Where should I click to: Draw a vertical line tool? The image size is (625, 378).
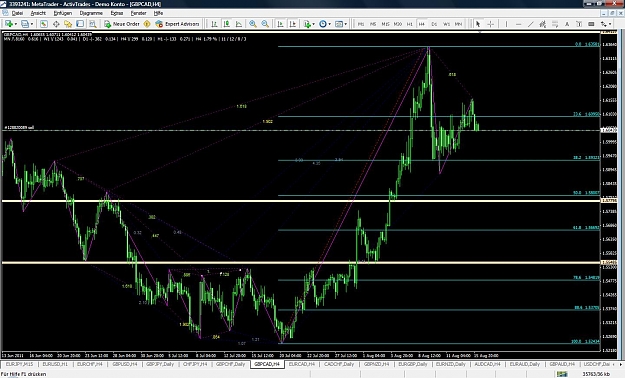click(506, 24)
